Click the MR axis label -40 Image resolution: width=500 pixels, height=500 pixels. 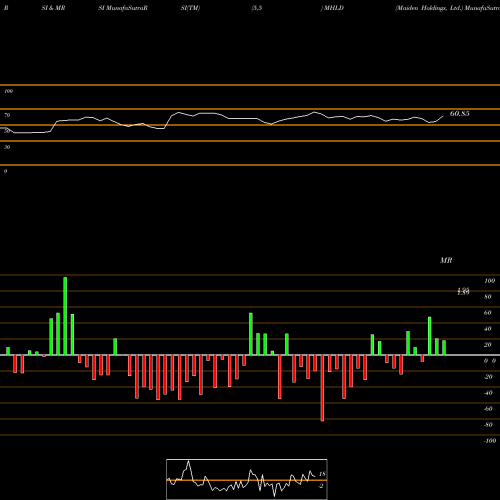click(488, 393)
